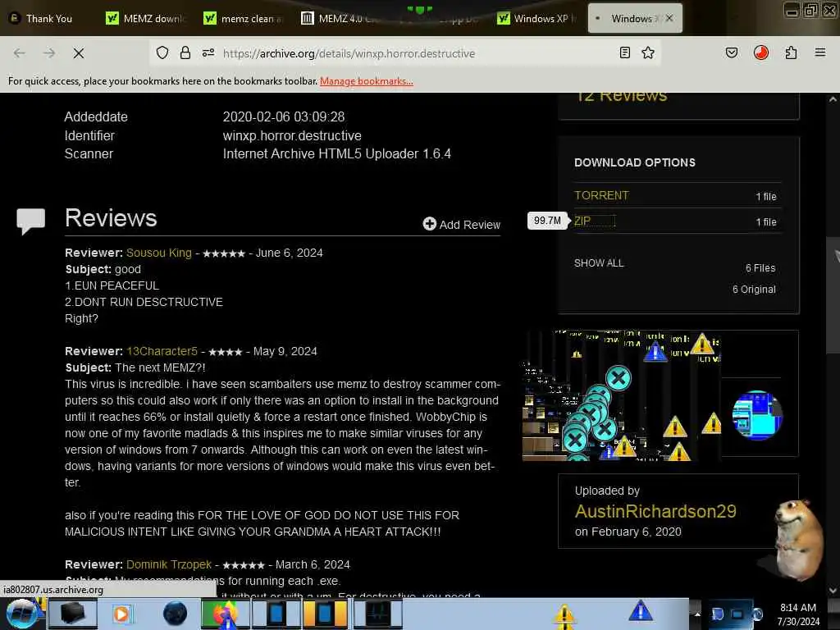Stop loading the page

coord(78,53)
